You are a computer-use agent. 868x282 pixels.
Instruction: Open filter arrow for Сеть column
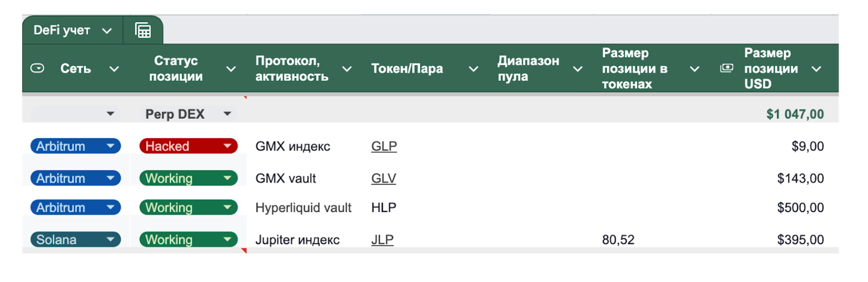pos(114,69)
